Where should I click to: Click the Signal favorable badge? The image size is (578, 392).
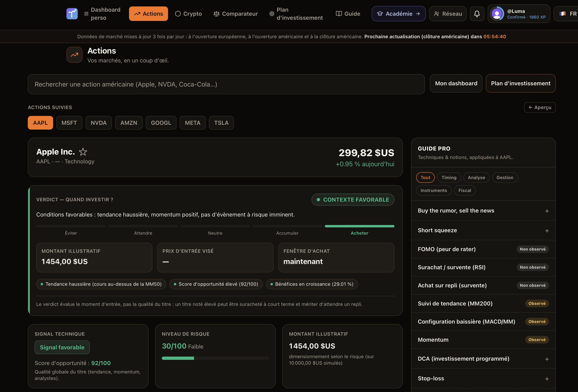(x=62, y=347)
